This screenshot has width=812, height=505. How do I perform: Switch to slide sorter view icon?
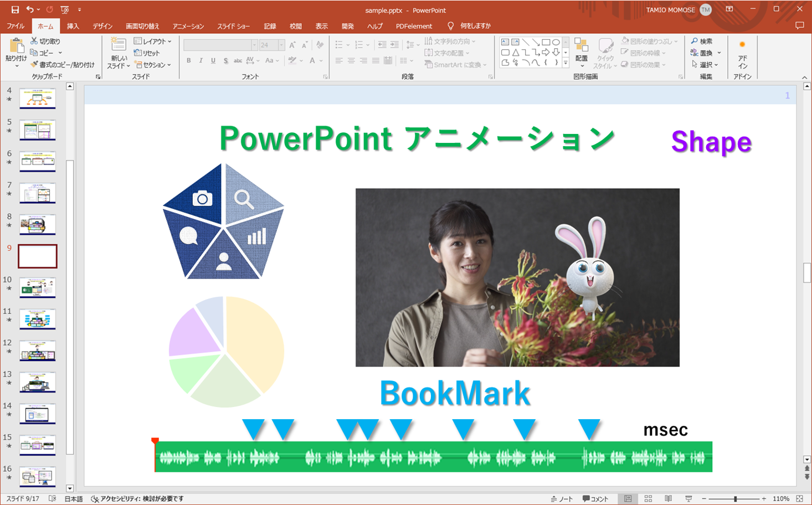click(x=648, y=499)
